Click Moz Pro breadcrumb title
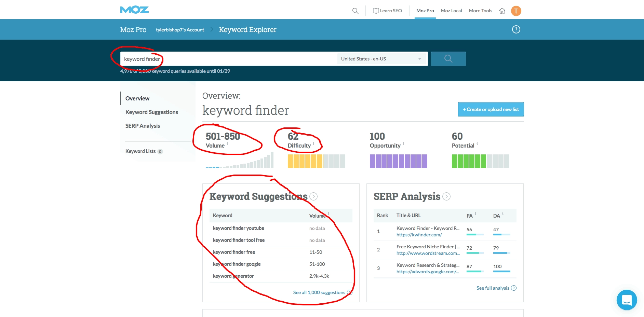The image size is (644, 317). [x=133, y=30]
